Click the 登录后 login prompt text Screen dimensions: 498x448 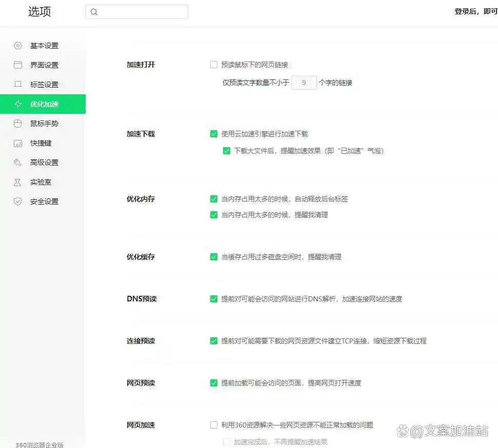[476, 11]
